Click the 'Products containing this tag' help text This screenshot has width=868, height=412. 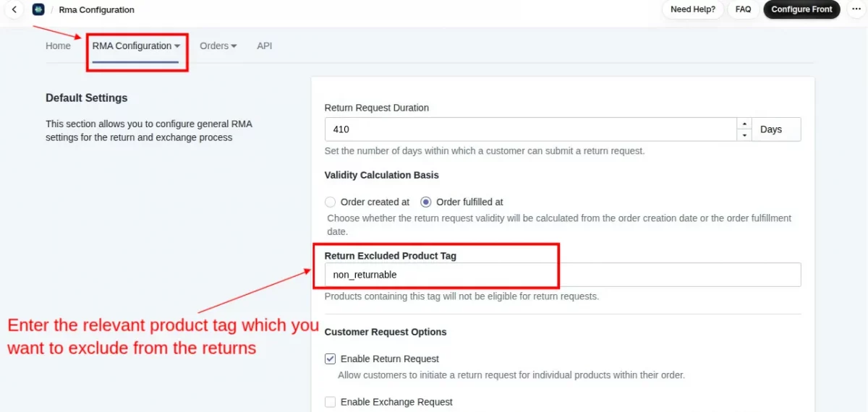click(461, 296)
